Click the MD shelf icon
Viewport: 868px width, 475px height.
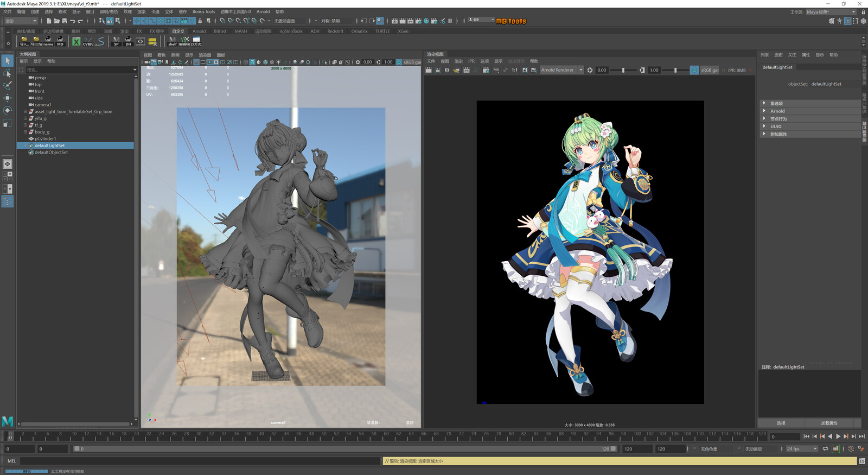click(60, 41)
